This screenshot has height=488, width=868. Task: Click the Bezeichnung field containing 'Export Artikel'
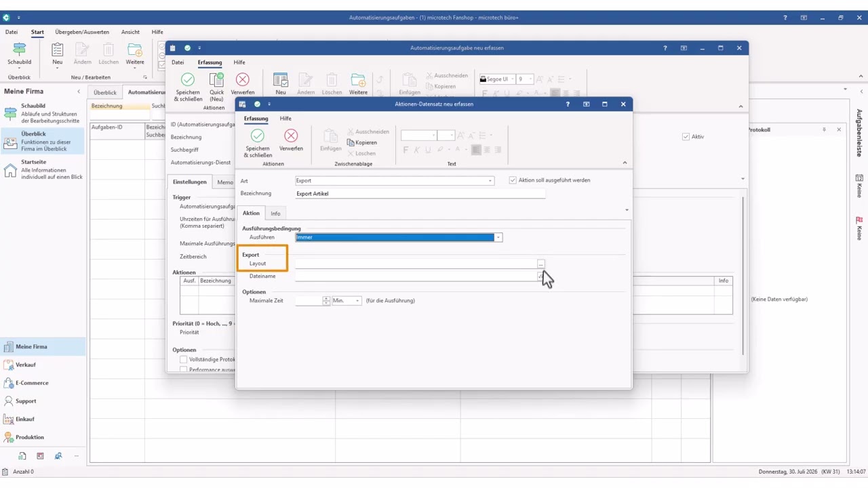pos(420,194)
